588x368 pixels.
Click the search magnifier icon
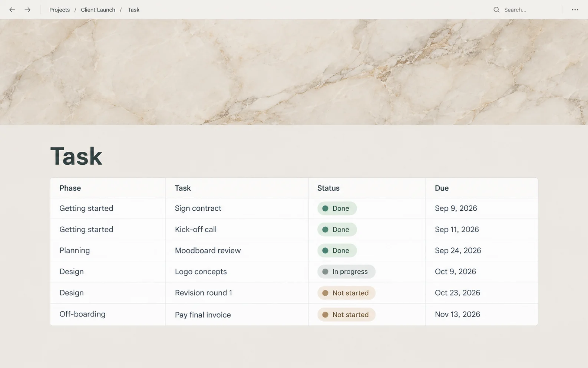(496, 10)
